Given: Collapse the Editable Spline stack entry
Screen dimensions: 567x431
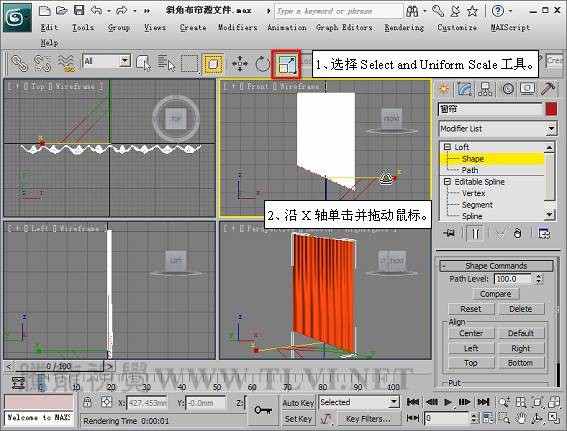Looking at the screenshot, I should pyautogui.click(x=447, y=182).
